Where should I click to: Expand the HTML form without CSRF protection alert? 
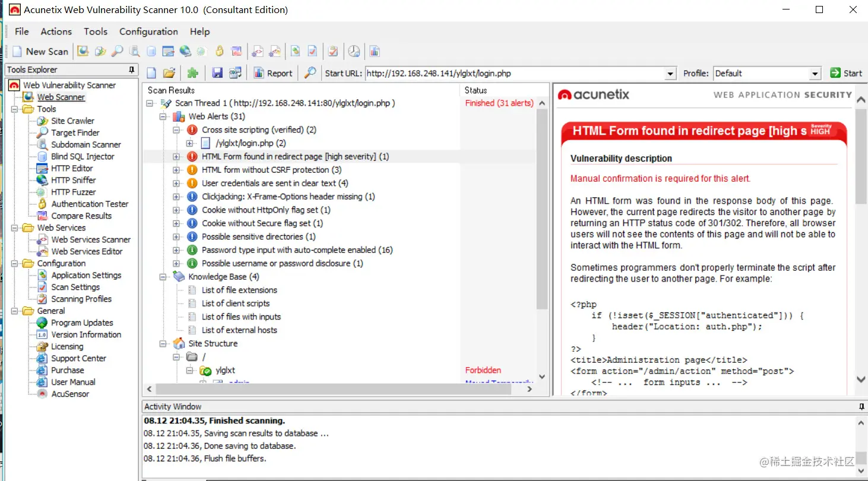click(176, 170)
